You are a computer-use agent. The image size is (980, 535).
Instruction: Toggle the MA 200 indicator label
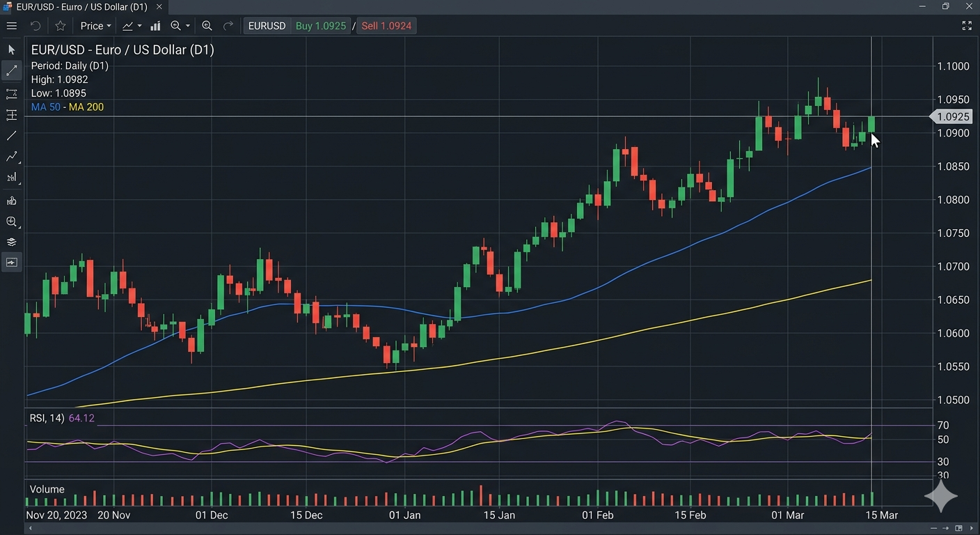pyautogui.click(x=86, y=107)
